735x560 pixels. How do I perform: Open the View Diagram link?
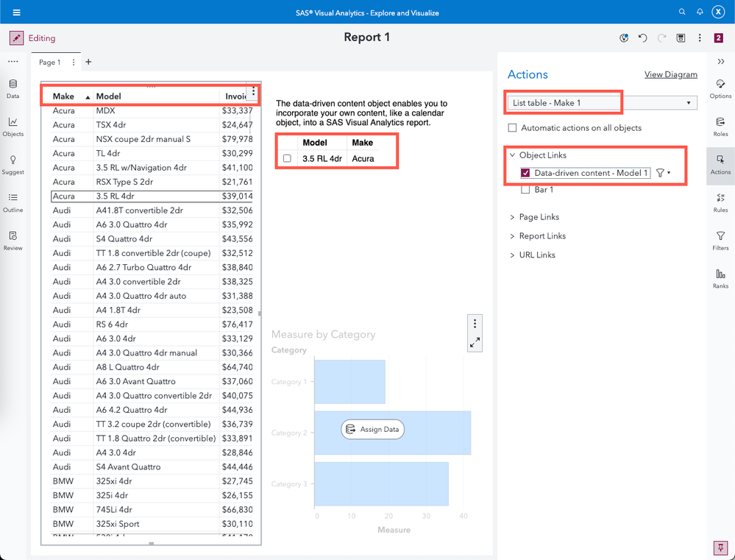671,74
